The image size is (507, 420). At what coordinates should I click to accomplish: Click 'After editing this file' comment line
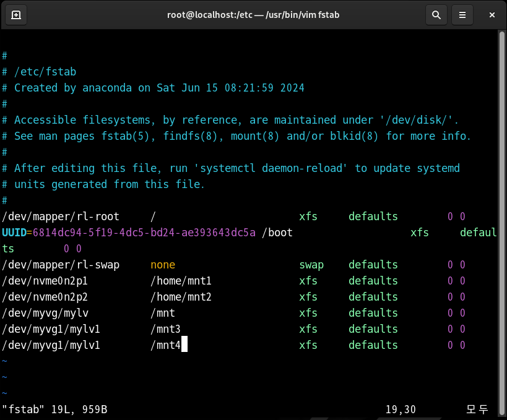click(231, 168)
